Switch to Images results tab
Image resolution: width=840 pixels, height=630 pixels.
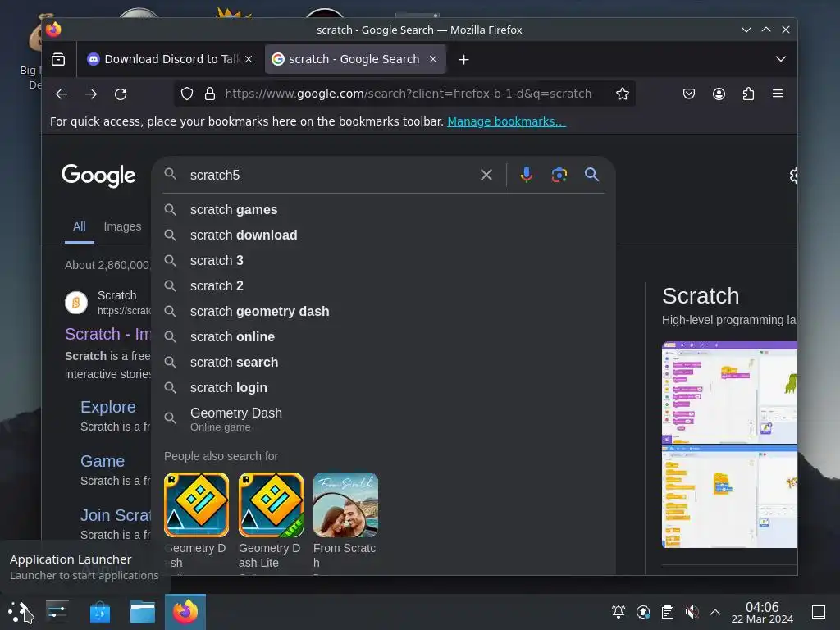[x=122, y=226]
